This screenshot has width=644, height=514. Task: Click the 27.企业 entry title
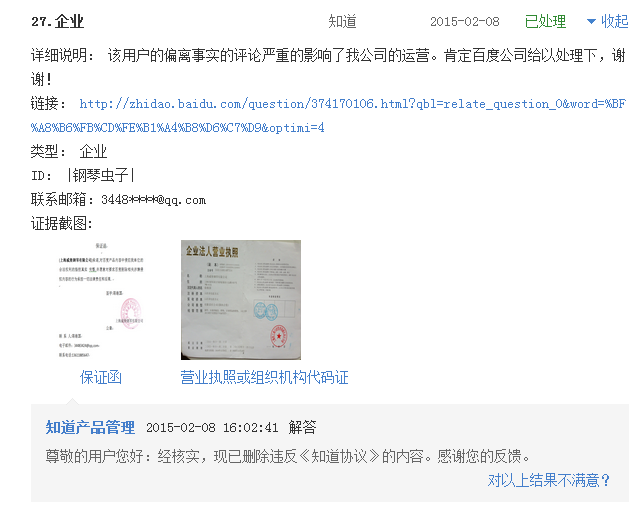[58, 21]
